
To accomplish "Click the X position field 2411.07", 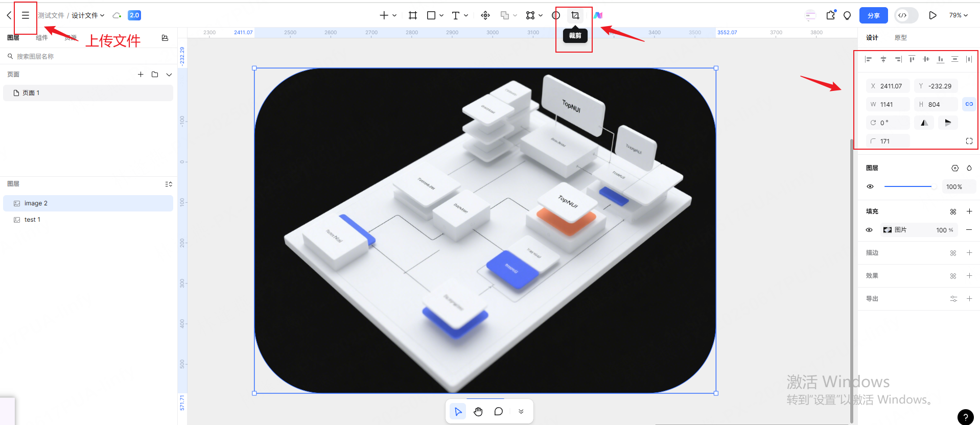I will pos(888,86).
